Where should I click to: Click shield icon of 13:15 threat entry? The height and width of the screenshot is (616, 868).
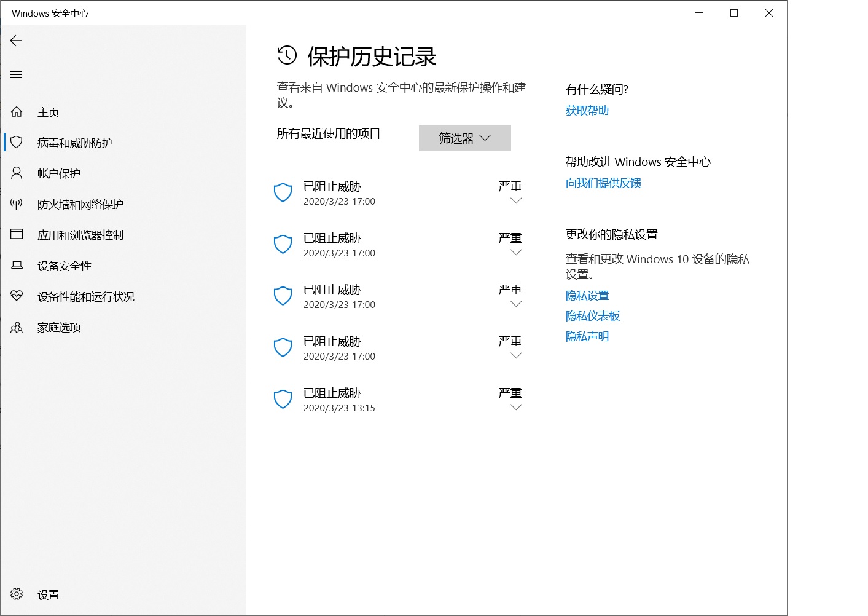coord(283,399)
